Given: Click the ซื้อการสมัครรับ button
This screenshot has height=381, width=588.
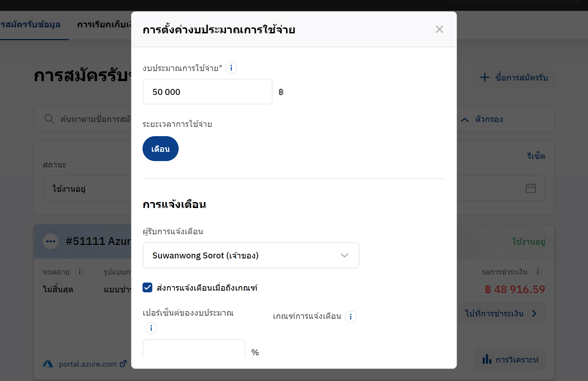Looking at the screenshot, I should click(514, 78).
